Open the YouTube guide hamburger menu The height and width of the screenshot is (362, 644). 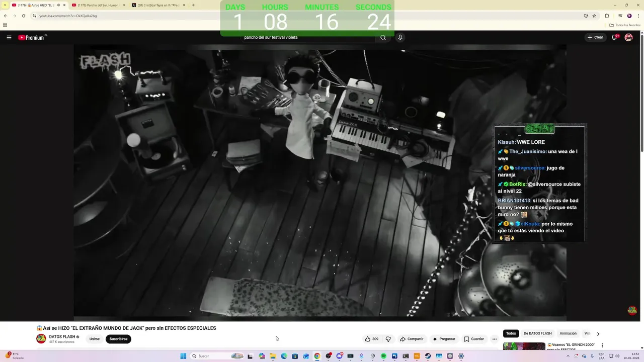coord(9,37)
